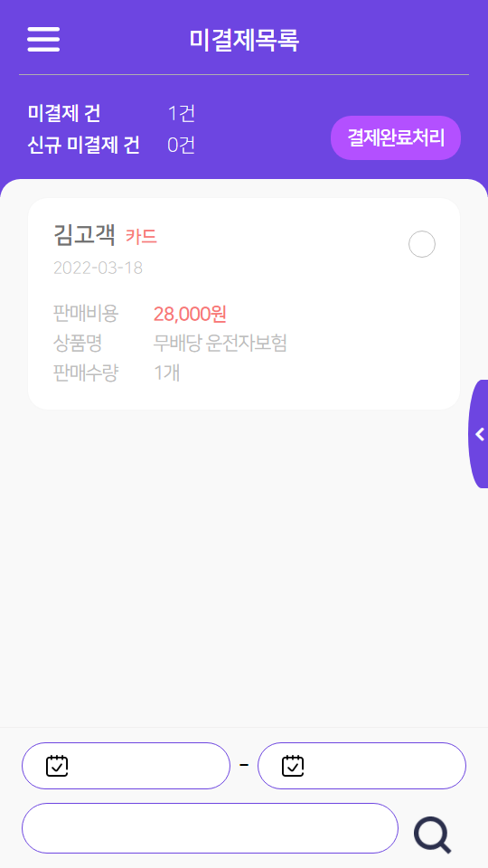488x868 pixels.
Task: Click the end date calendar icon
Action: pyautogui.click(x=293, y=766)
